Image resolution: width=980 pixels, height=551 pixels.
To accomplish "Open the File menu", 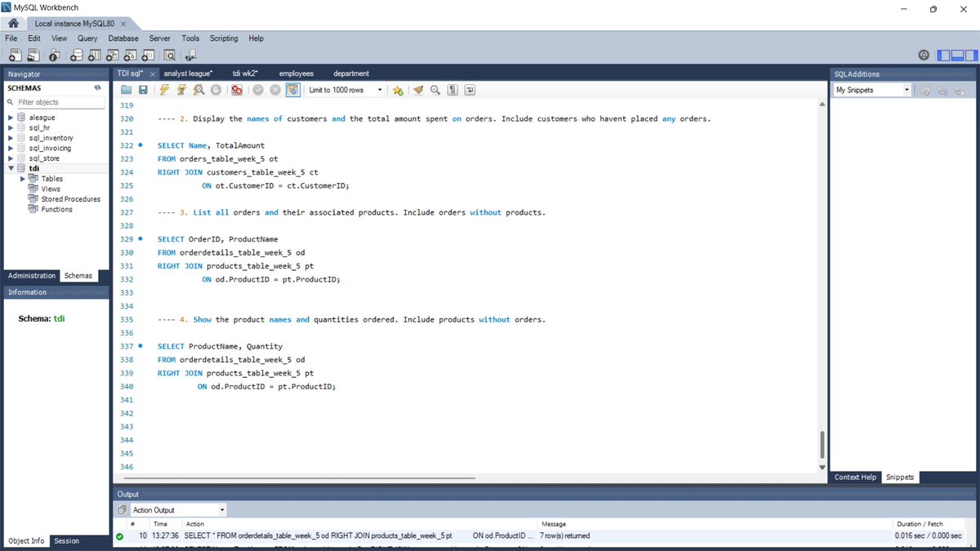I will click(x=11, y=38).
